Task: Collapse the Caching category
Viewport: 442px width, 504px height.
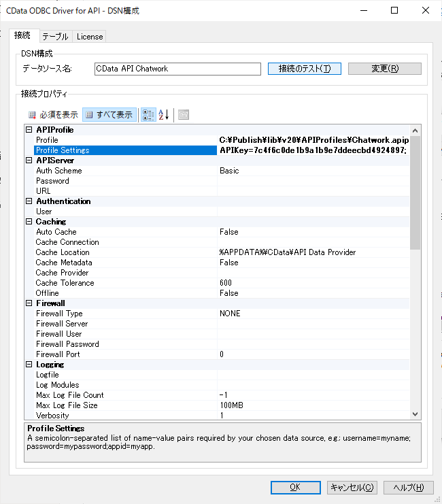Action: (x=29, y=222)
